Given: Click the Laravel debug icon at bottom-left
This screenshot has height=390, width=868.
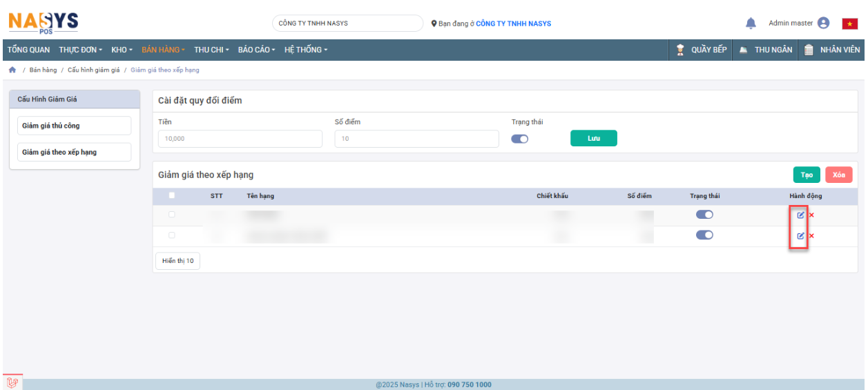Looking at the screenshot, I should point(12,382).
